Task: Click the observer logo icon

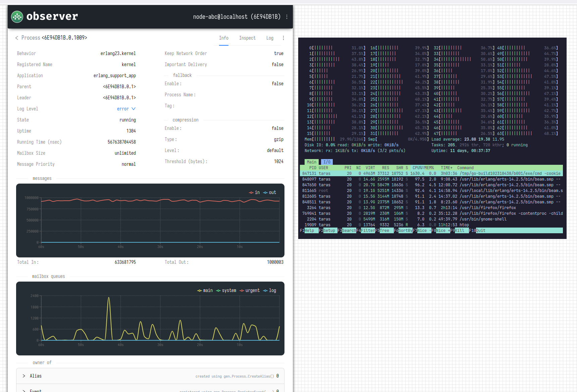Action: (x=17, y=16)
